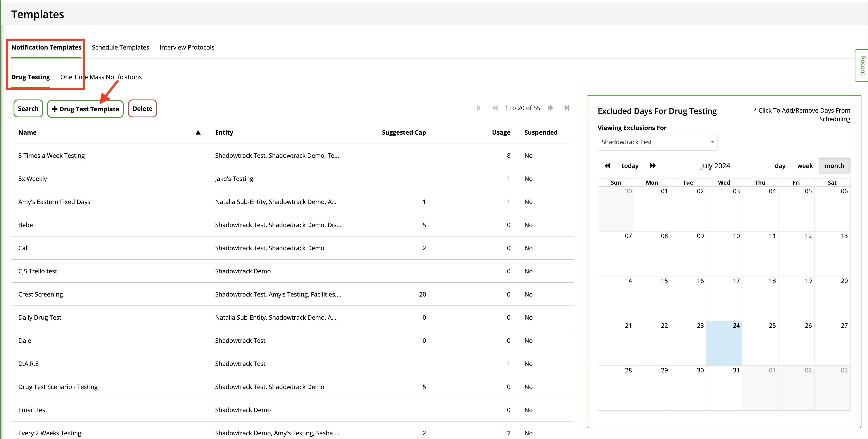This screenshot has height=439, width=868.
Task: Open Viewing Exclusions For dropdown
Action: pyautogui.click(x=657, y=142)
